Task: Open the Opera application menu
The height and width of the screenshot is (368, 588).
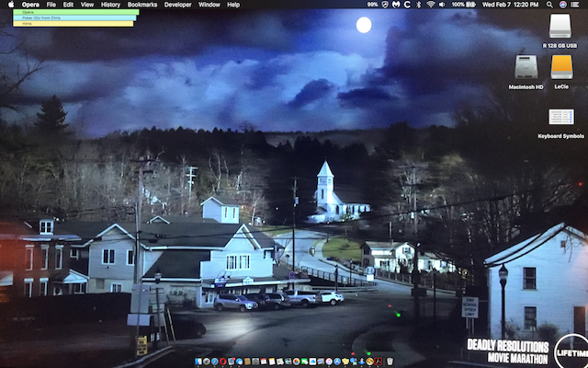Action: pos(30,5)
